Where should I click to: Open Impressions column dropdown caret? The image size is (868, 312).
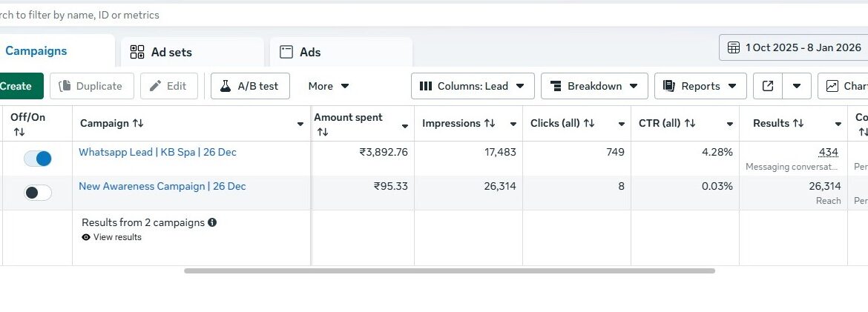pos(513,124)
